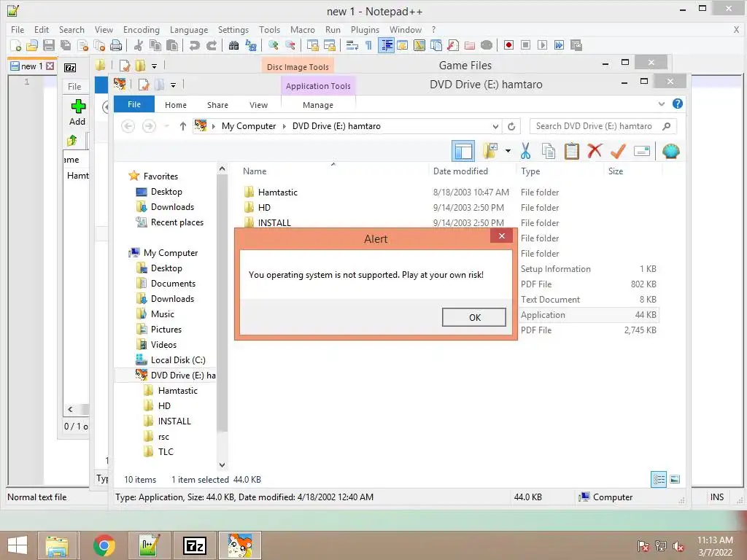The width and height of the screenshot is (747, 560).
Task: Open the Plugins menu in Notepad++
Action: tap(365, 30)
